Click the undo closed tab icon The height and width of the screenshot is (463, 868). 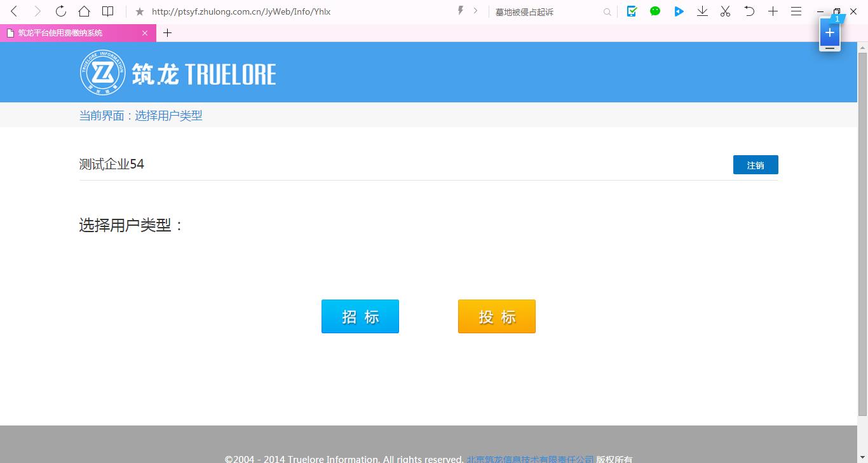coord(749,11)
